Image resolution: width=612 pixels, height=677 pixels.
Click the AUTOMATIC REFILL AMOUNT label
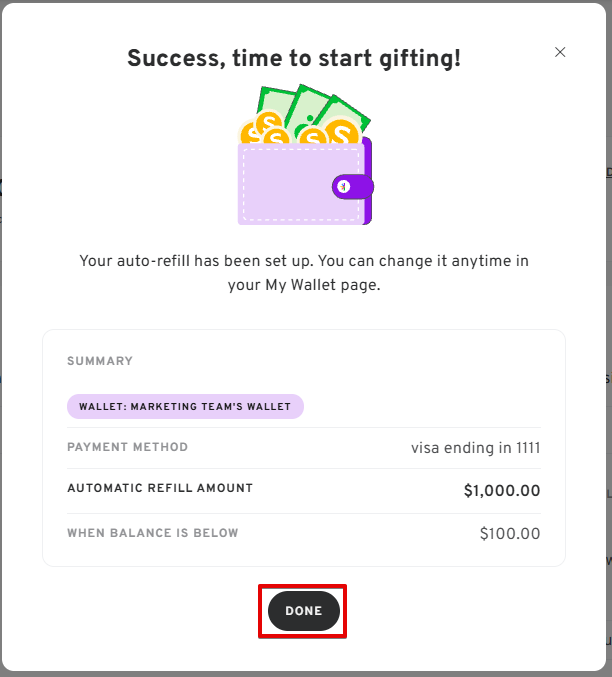(x=160, y=488)
